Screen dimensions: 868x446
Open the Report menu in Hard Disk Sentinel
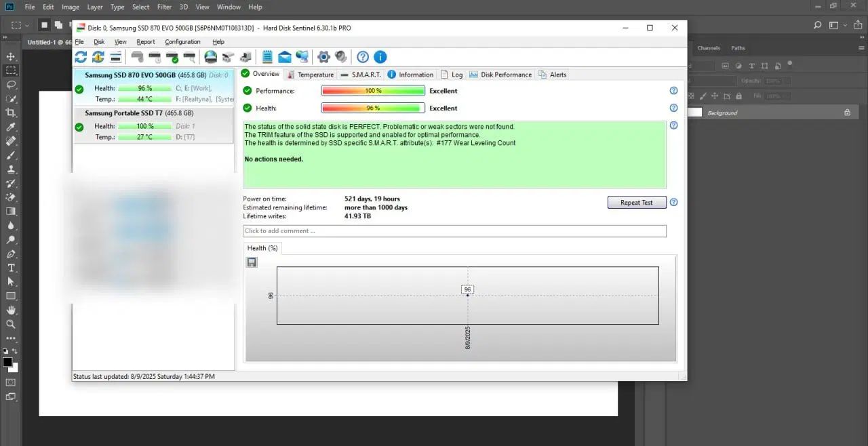pyautogui.click(x=146, y=42)
